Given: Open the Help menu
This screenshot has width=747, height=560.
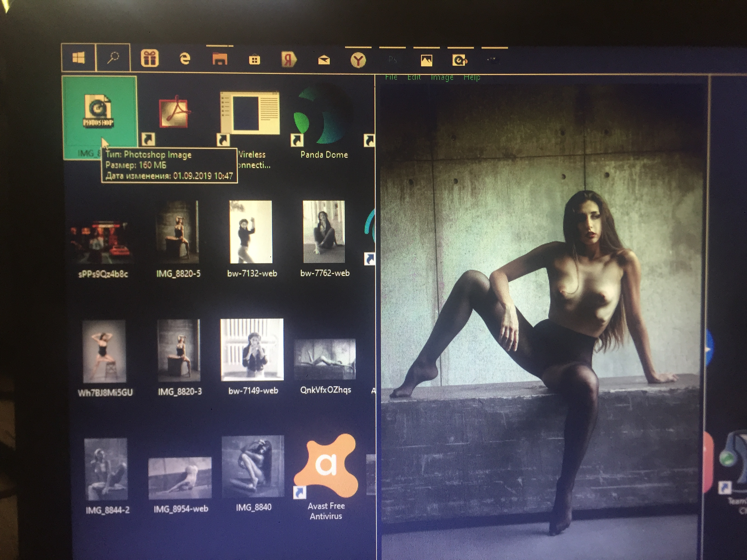Looking at the screenshot, I should (472, 77).
